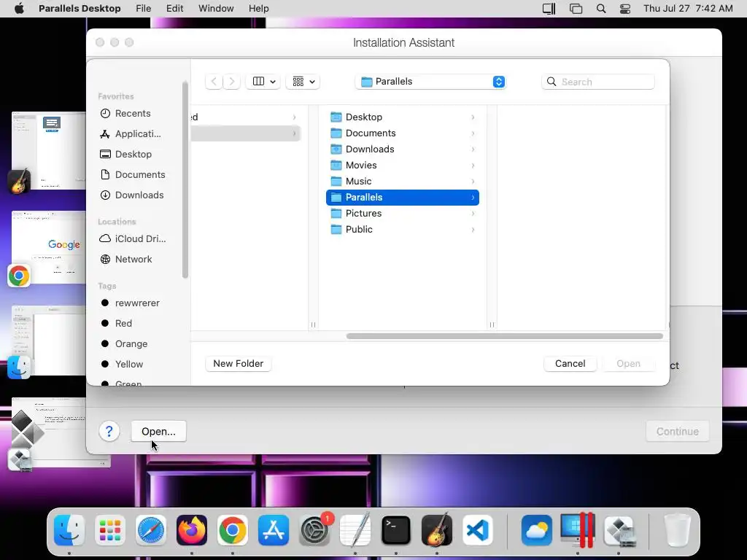Open GarageBand in the Dock
Image resolution: width=747 pixels, height=560 pixels.
[437, 530]
